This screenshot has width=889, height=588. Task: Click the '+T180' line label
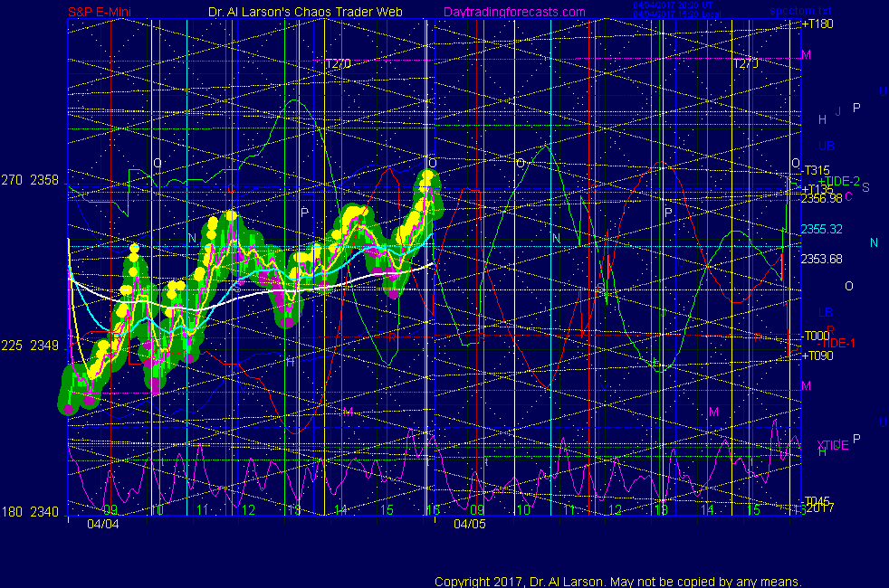817,24
